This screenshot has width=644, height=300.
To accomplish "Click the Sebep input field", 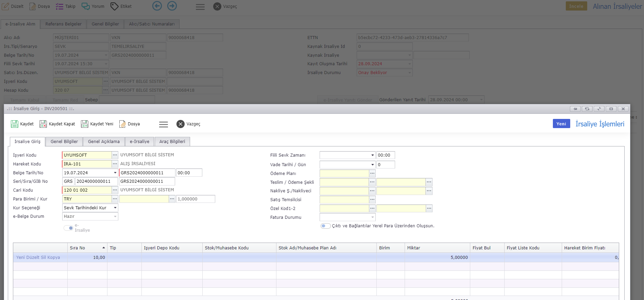I will [x=127, y=100].
